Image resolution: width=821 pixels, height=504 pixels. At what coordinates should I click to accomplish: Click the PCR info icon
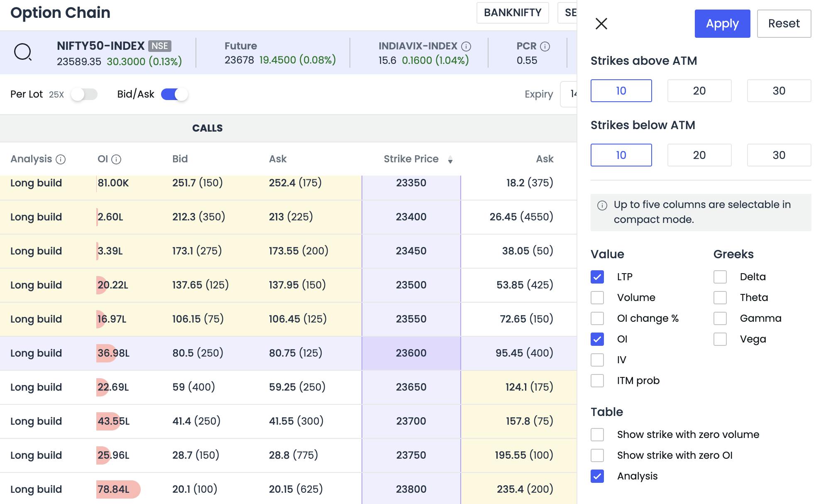tap(545, 46)
